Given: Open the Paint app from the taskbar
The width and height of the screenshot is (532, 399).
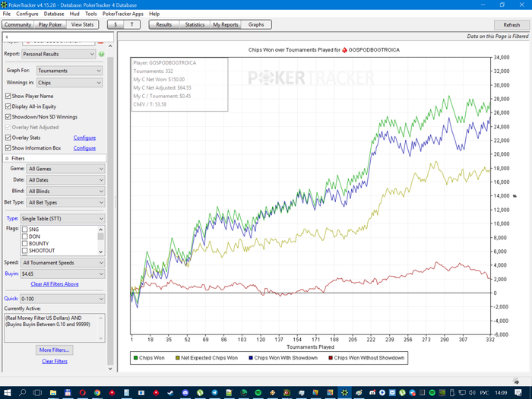Looking at the screenshot, I should tap(359, 393).
